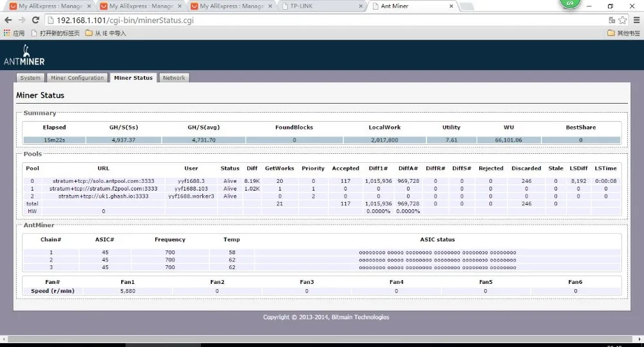
Task: Click the Miner Status page heading
Action: [40, 95]
